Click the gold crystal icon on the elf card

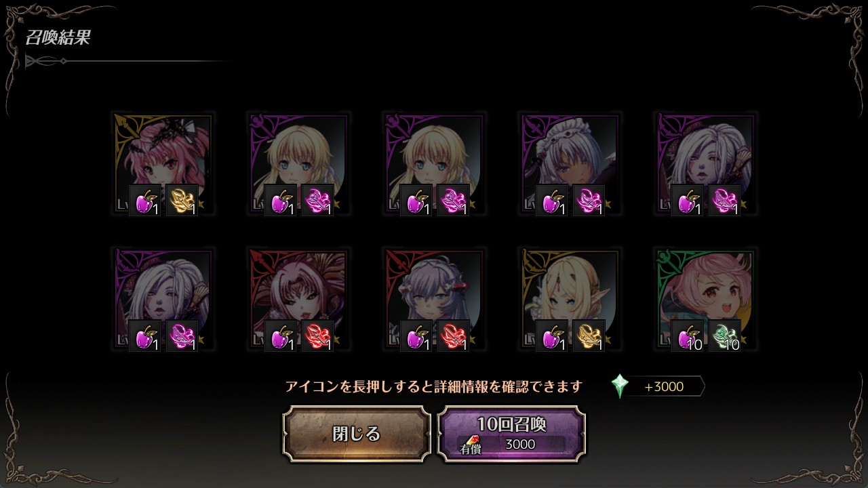coord(589,336)
